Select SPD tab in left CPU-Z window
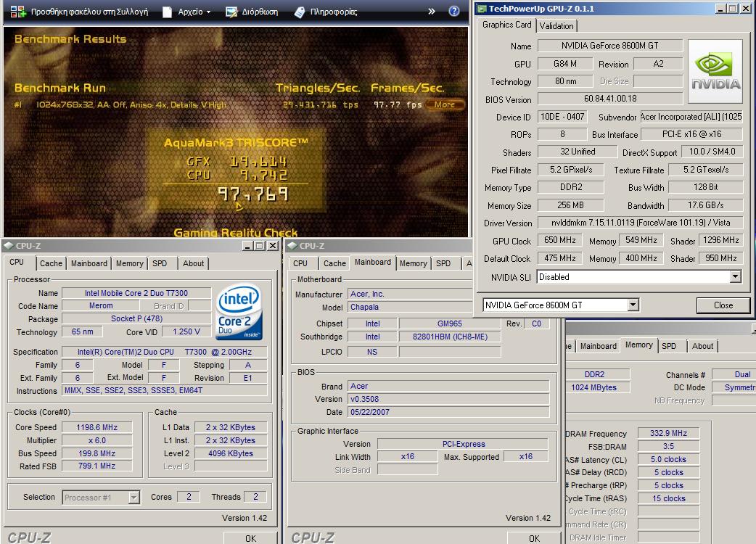Screen dimensions: 756x544 tap(160, 263)
